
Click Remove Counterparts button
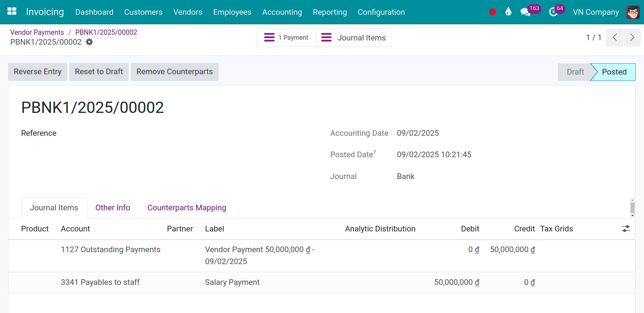174,72
